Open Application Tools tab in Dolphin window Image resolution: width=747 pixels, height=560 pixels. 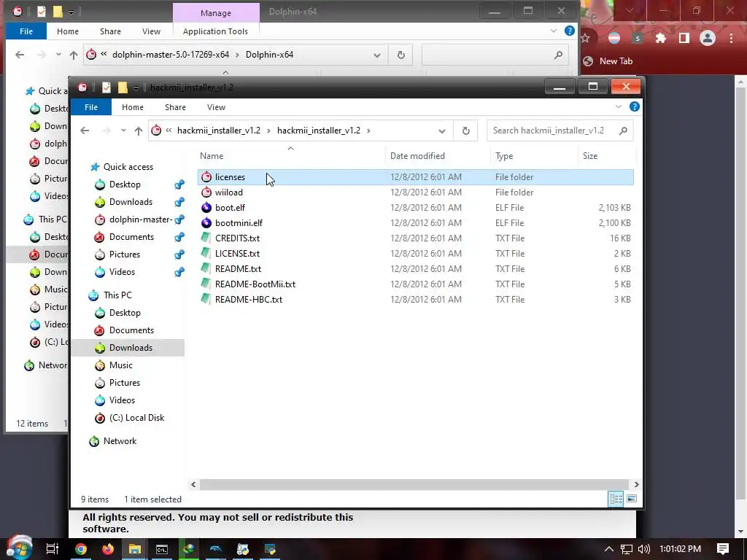tap(215, 31)
